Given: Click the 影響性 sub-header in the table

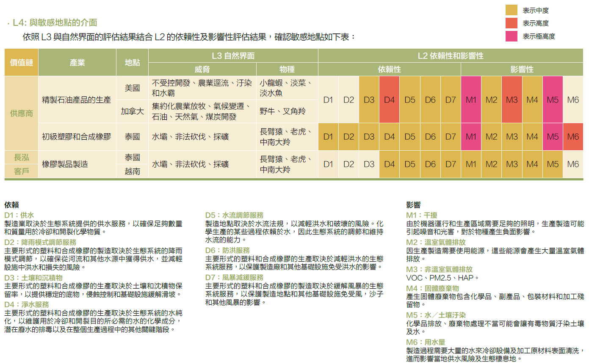Looking at the screenshot, I should click(x=522, y=69).
